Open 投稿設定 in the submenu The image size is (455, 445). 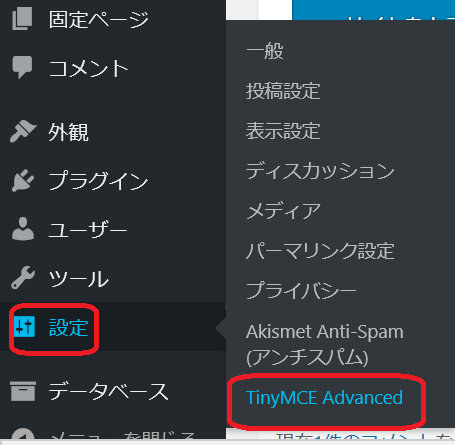pos(283,91)
